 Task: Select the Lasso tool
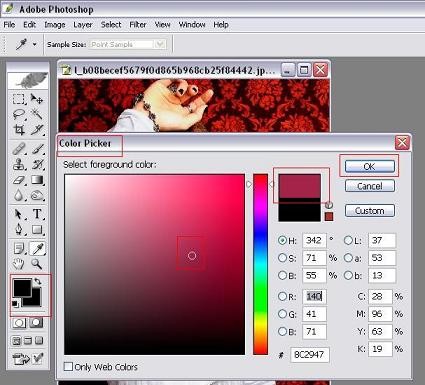click(x=18, y=114)
